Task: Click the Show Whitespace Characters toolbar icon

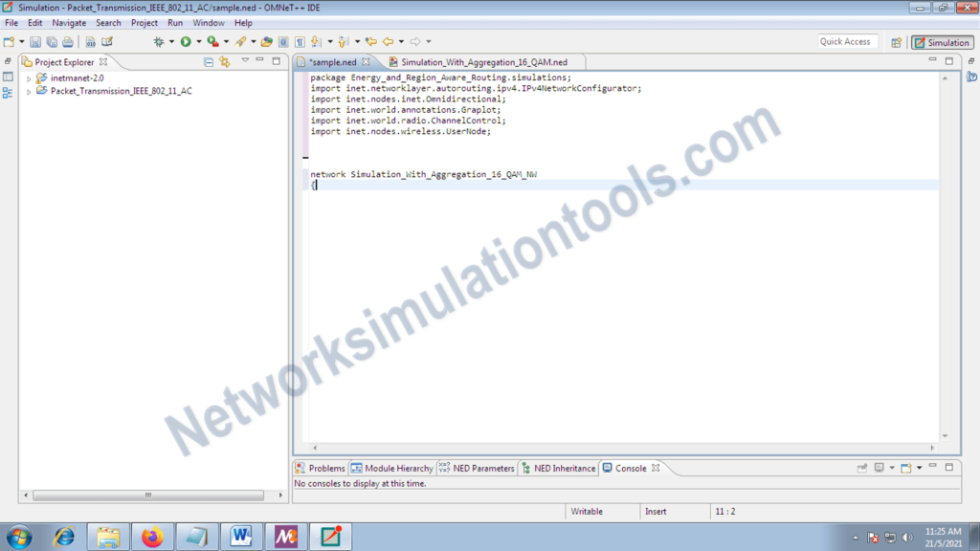Action: pos(299,41)
